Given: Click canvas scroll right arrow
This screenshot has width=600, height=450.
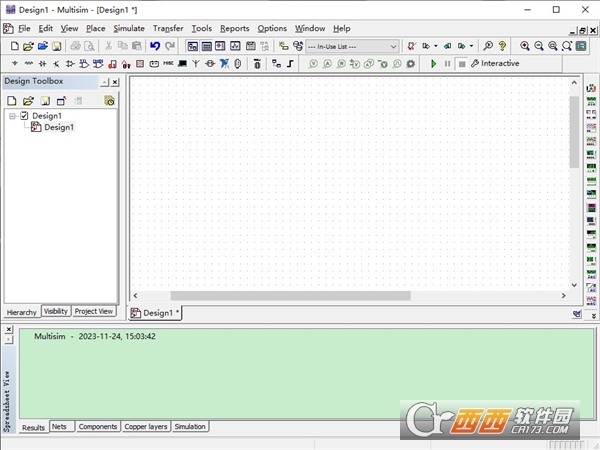Looking at the screenshot, I should point(564,296).
